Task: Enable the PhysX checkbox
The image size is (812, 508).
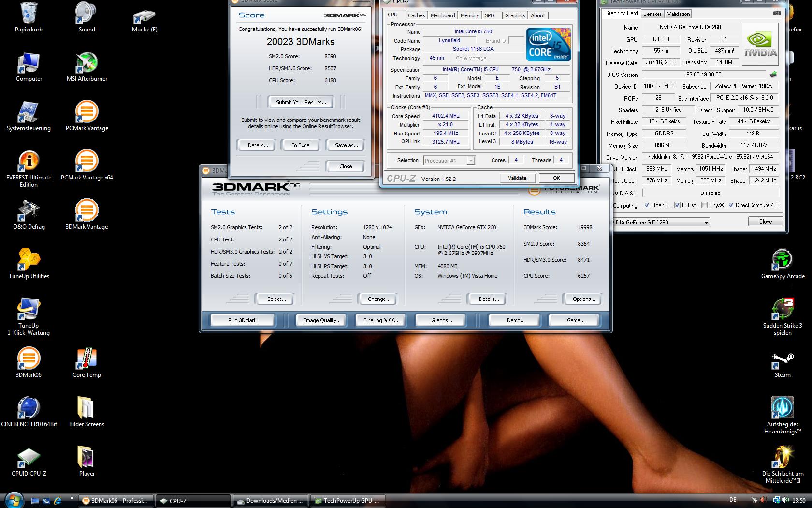Action: [704, 205]
